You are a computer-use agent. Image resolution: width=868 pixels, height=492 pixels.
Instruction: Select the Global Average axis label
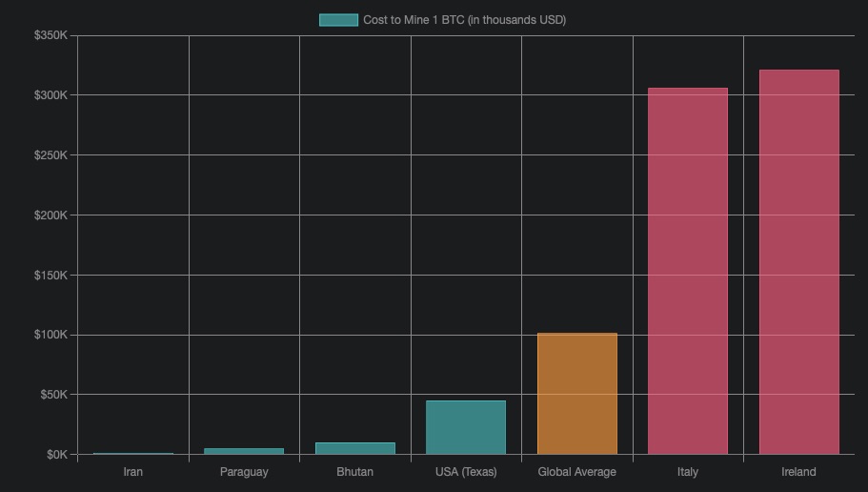pyautogui.click(x=576, y=472)
